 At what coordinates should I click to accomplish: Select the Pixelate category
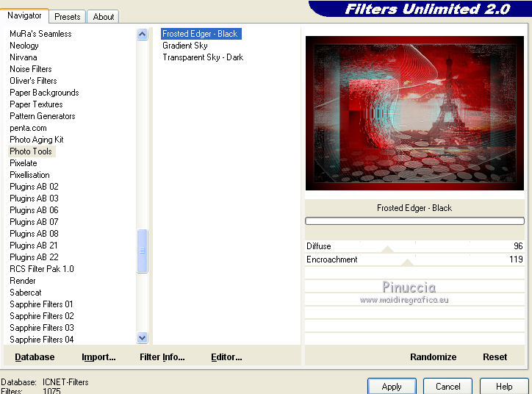[x=24, y=163]
